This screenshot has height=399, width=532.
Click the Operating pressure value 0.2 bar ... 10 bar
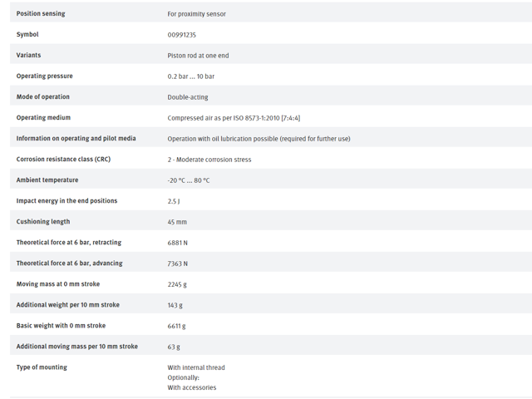[x=191, y=76]
